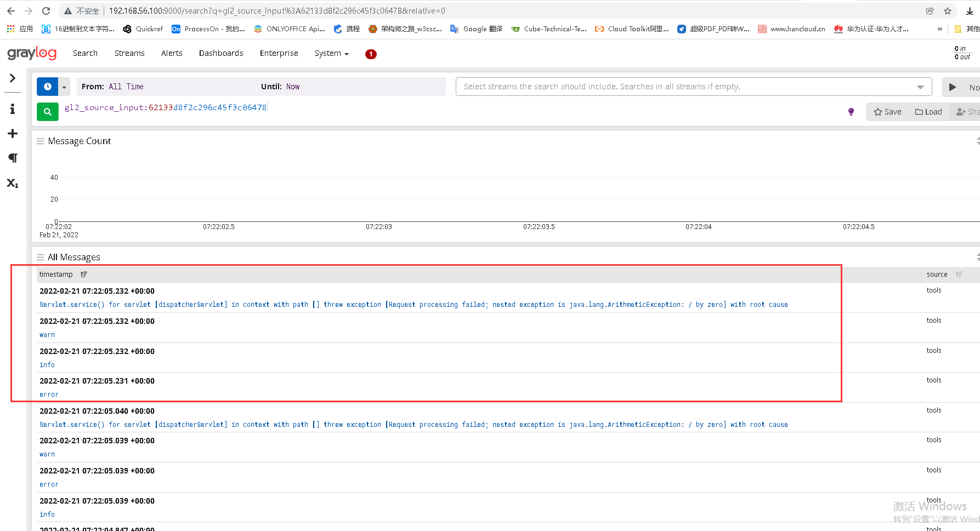Save the current search
980x531 pixels.
[x=887, y=111]
